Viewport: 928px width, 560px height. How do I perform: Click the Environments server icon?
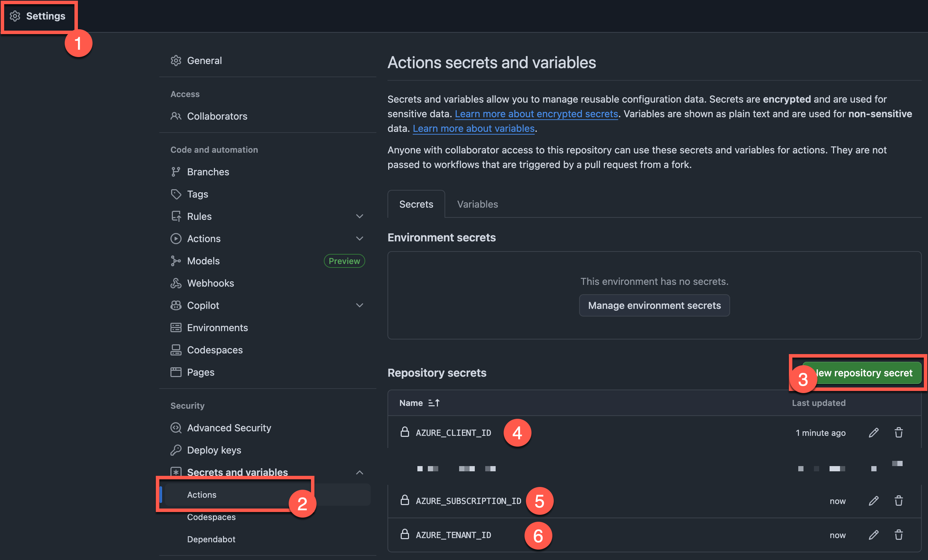pyautogui.click(x=176, y=327)
